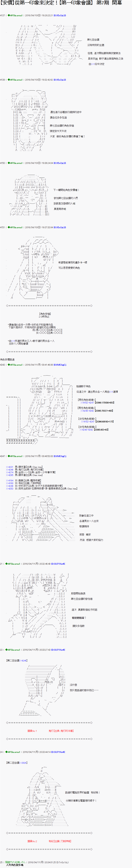Click the >>4253 reply anchor link

pos(10,489)
